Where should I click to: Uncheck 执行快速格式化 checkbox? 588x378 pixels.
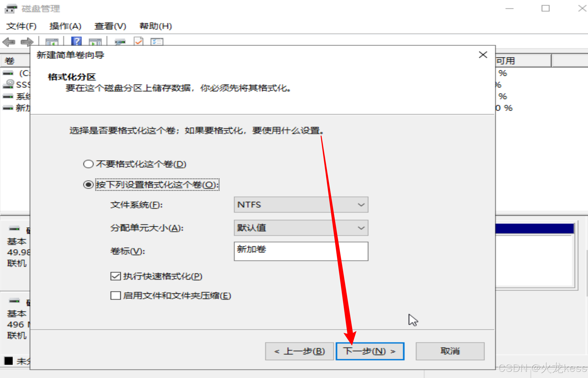(115, 276)
